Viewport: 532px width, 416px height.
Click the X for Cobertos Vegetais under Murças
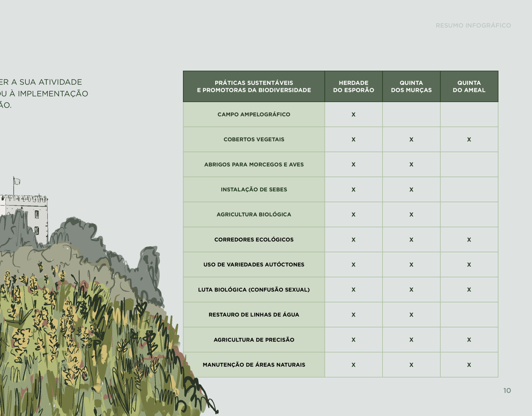411,140
